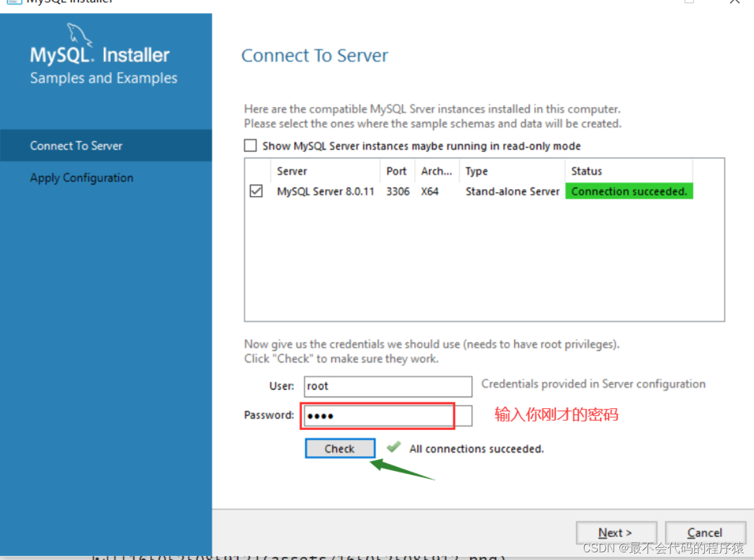Select Connect To Server step in sidebar
This screenshot has height=560, width=754.
point(106,145)
